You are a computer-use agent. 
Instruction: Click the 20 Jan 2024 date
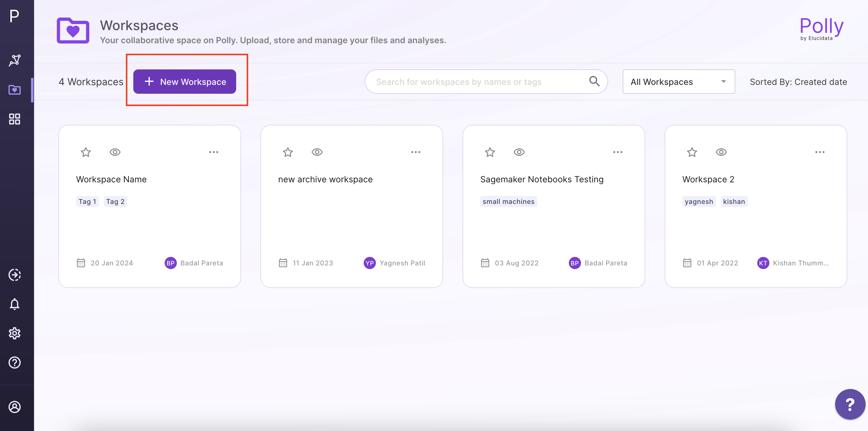pyautogui.click(x=112, y=263)
